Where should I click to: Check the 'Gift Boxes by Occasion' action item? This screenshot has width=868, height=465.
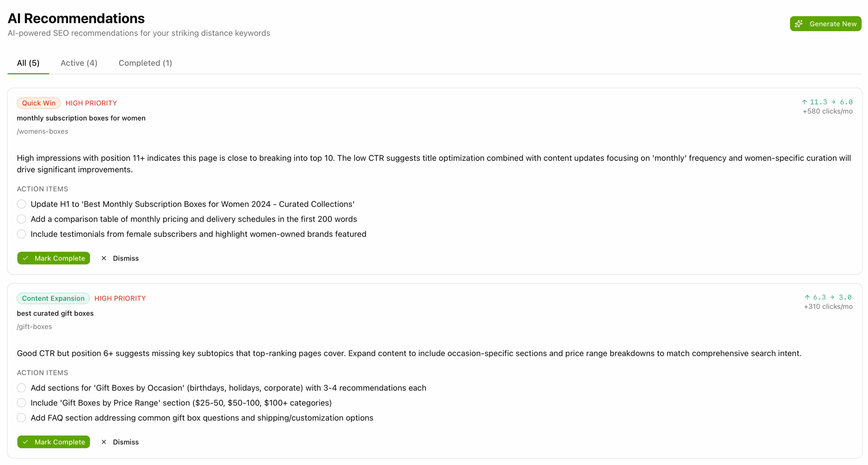(x=21, y=387)
